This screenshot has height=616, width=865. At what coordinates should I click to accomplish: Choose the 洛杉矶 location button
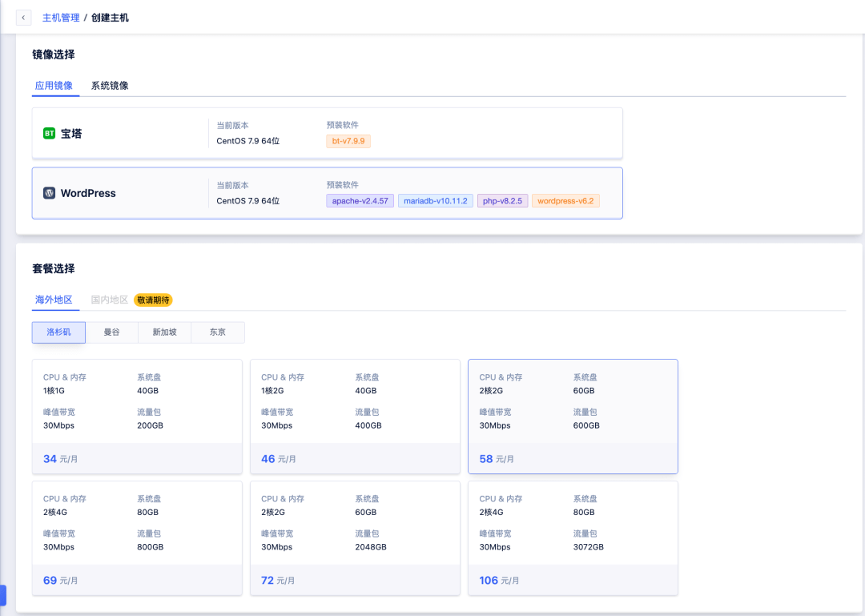pyautogui.click(x=58, y=332)
